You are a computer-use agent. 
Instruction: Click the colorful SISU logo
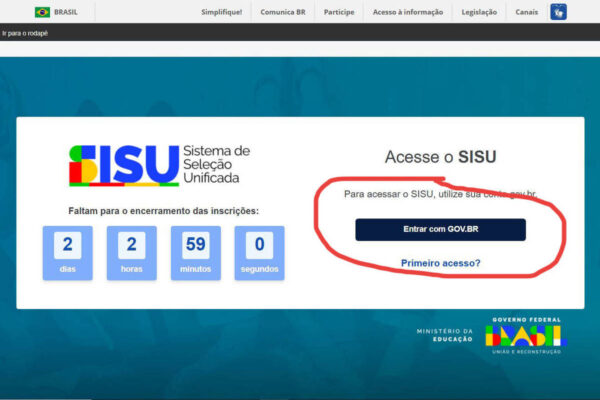click(123, 165)
